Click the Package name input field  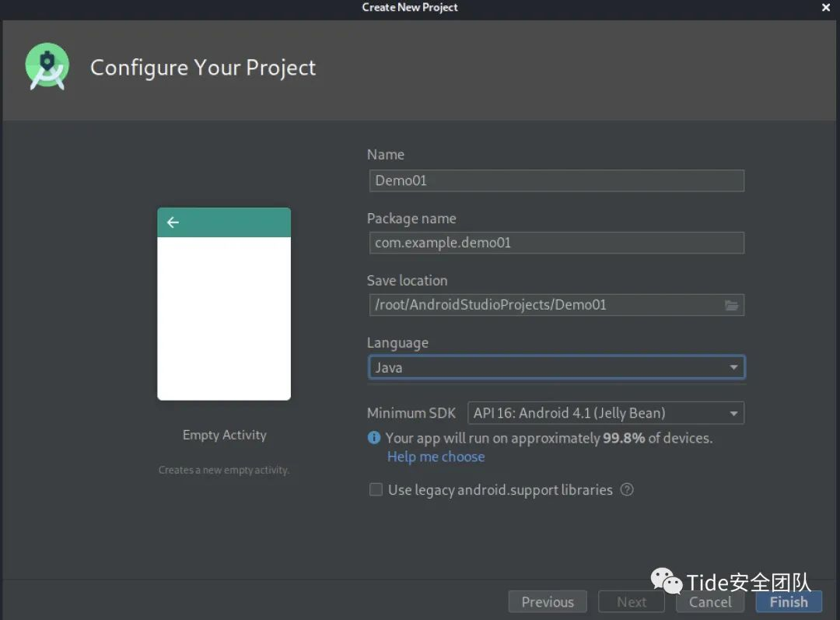[x=556, y=243]
